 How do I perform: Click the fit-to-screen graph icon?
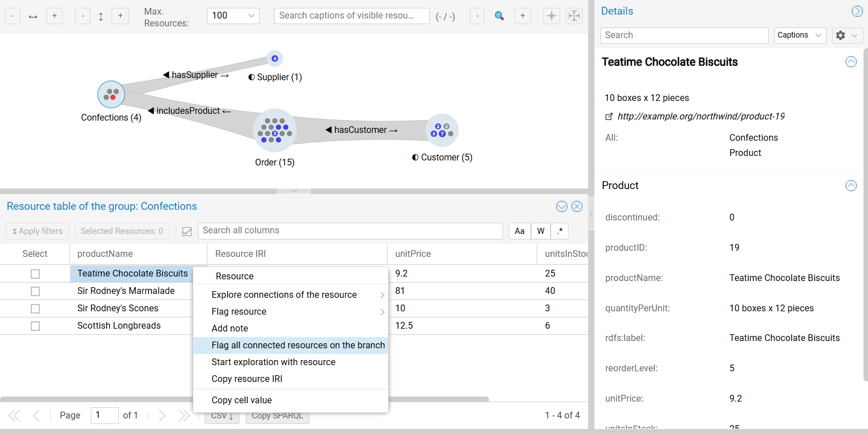click(x=574, y=16)
